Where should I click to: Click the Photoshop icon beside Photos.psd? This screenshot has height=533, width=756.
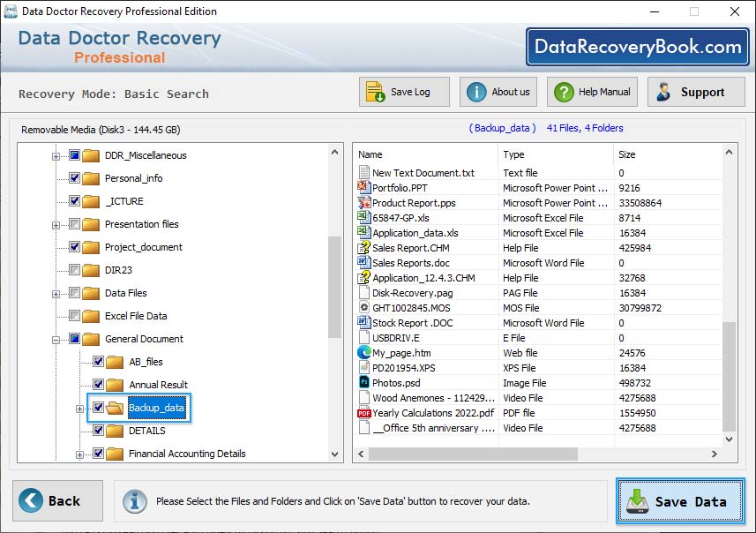click(x=363, y=383)
